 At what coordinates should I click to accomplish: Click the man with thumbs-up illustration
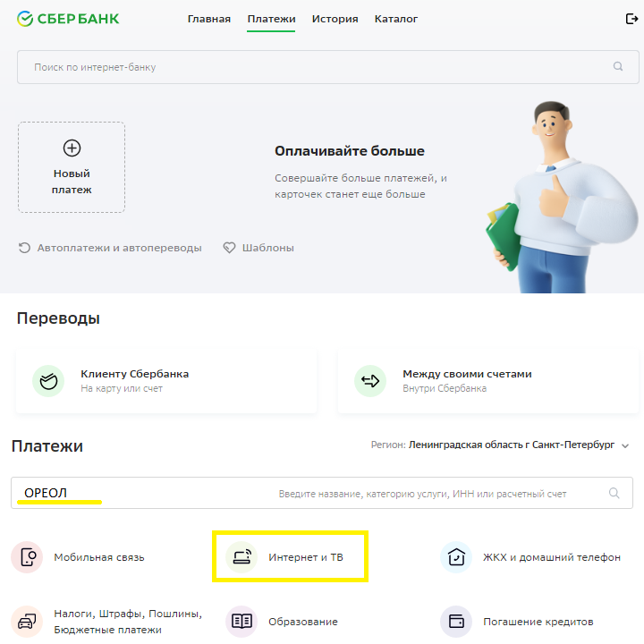tap(563, 197)
